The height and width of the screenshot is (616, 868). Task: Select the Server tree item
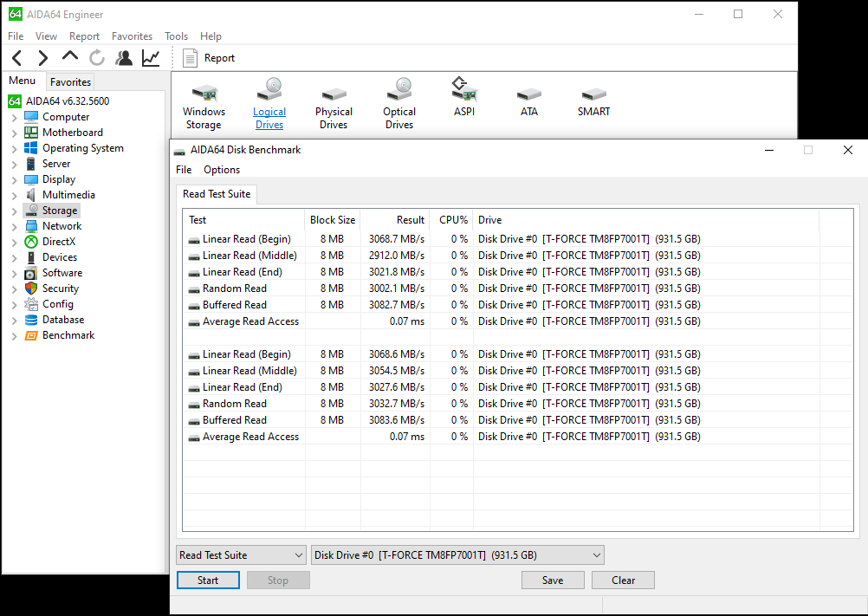tap(56, 163)
